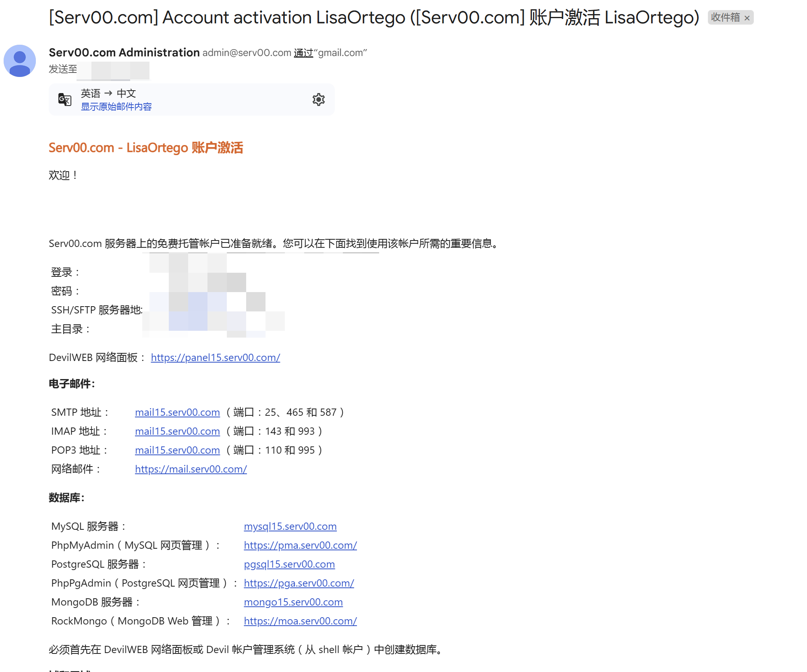Click the DevilWEB 网络面板： label
Screen dimensions: 807x672
tap(98, 357)
